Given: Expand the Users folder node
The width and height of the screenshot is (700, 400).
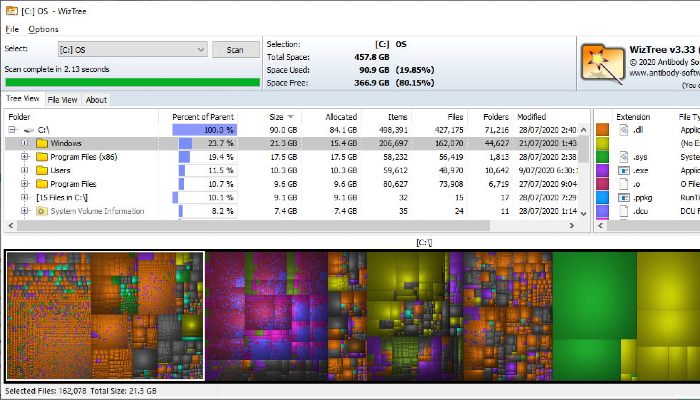Looking at the screenshot, I should click(x=25, y=170).
